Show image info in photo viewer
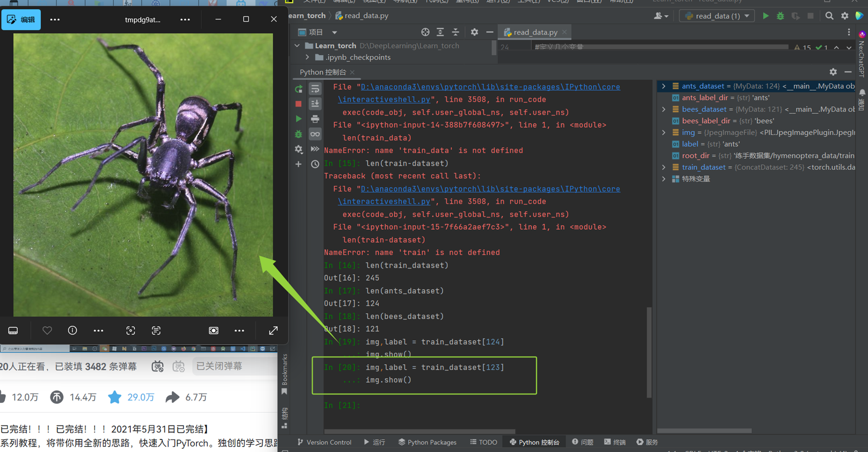This screenshot has height=452, width=868. click(72, 330)
